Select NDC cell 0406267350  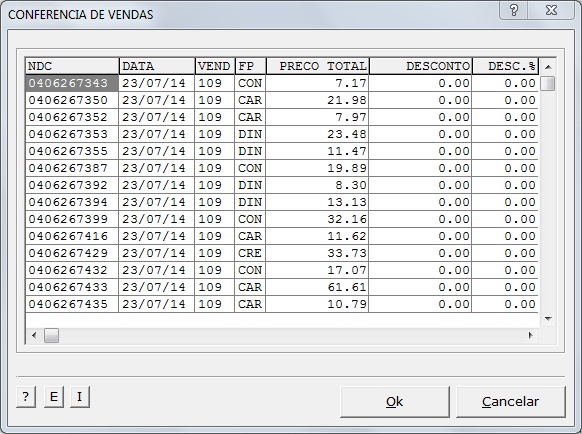tap(72, 100)
